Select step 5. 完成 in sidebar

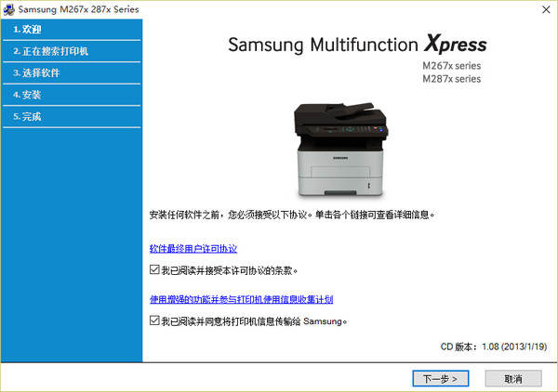click(x=72, y=116)
